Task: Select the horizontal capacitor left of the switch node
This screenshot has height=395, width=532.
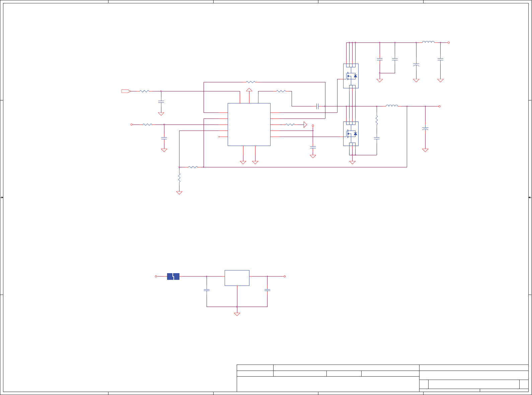Action: pyautogui.click(x=317, y=106)
